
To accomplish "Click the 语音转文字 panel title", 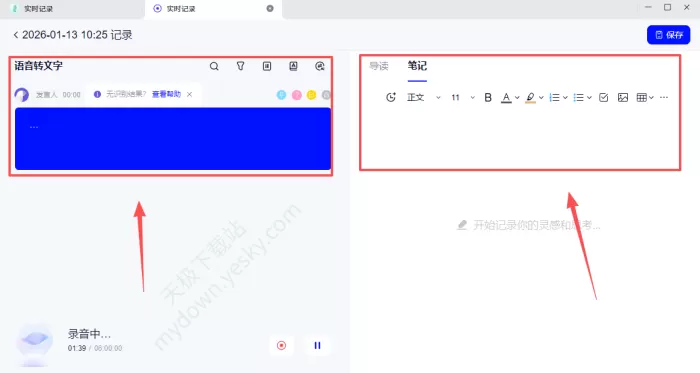I will [x=38, y=66].
